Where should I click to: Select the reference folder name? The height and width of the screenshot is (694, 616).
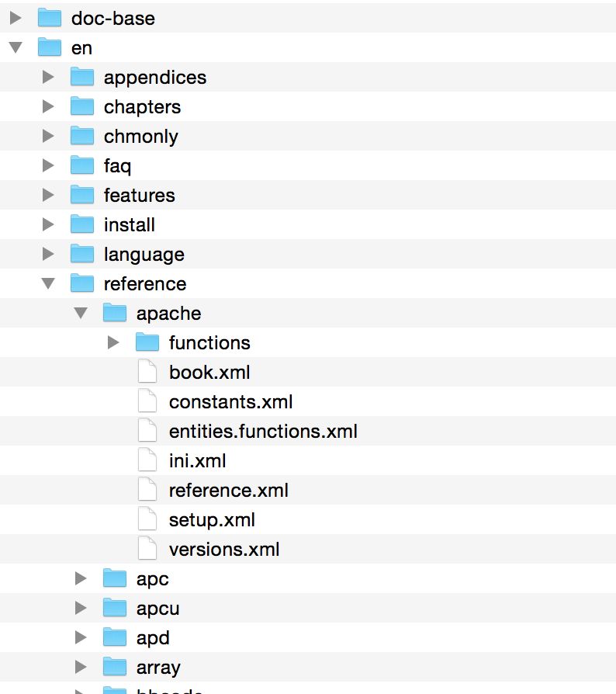145,283
